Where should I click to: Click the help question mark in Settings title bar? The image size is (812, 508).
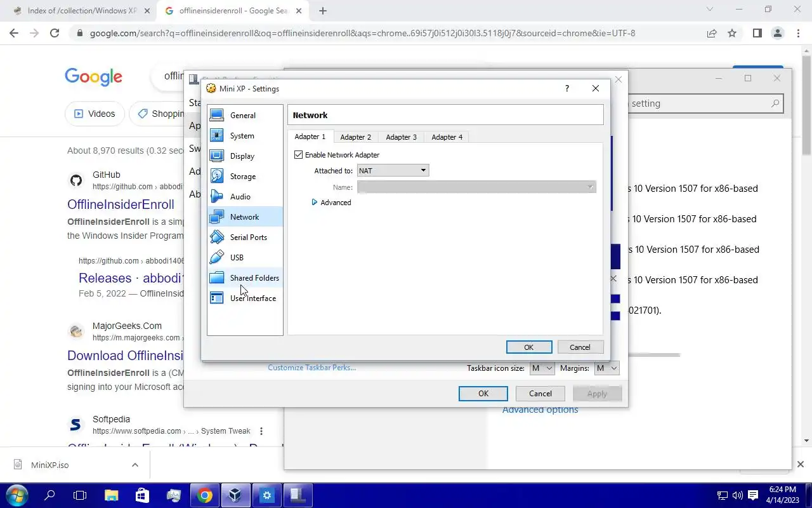click(567, 88)
